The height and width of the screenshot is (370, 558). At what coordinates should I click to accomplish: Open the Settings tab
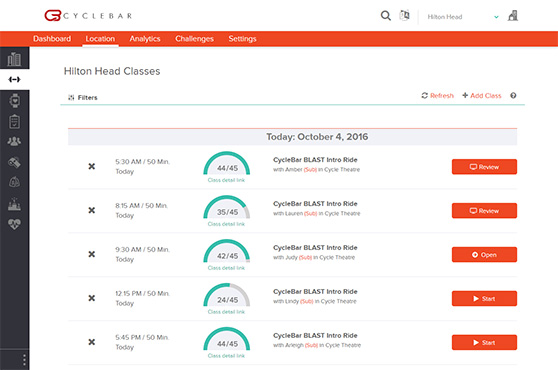click(242, 39)
